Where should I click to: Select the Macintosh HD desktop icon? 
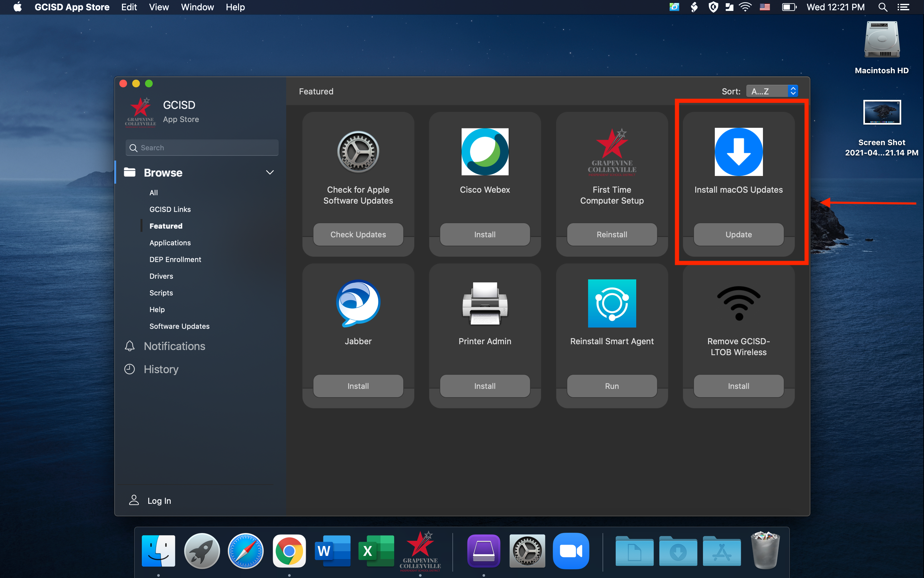tap(882, 39)
